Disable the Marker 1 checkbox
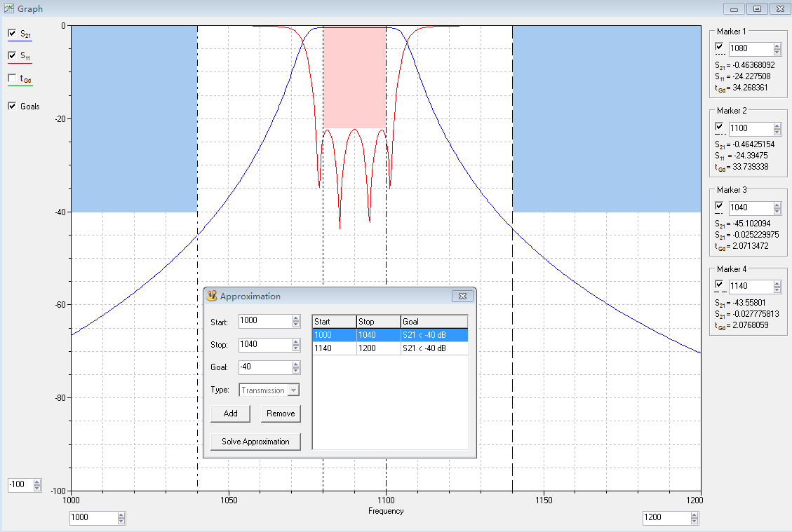792x532 pixels. 720,47
